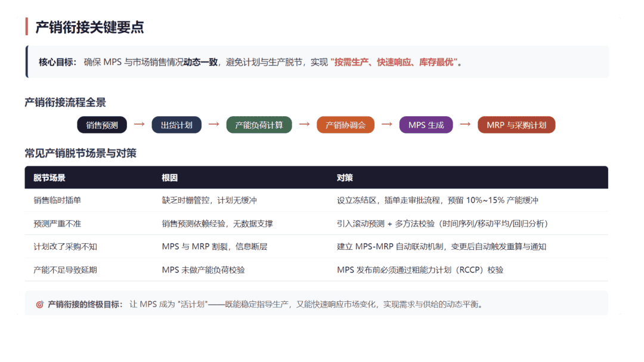Click the cell 计划改了采购不知
This screenshot has height=362, width=644.
coord(66,246)
